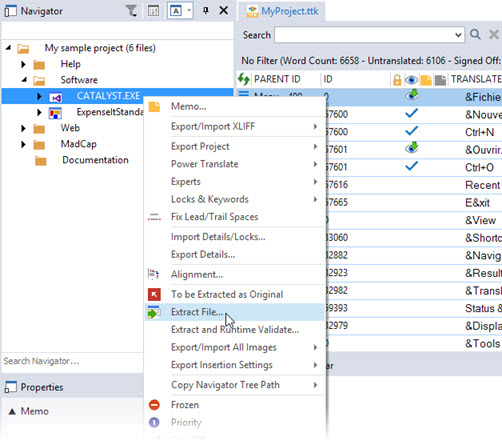Expand the Web folder
This screenshot has height=441, width=502.
pyautogui.click(x=23, y=128)
